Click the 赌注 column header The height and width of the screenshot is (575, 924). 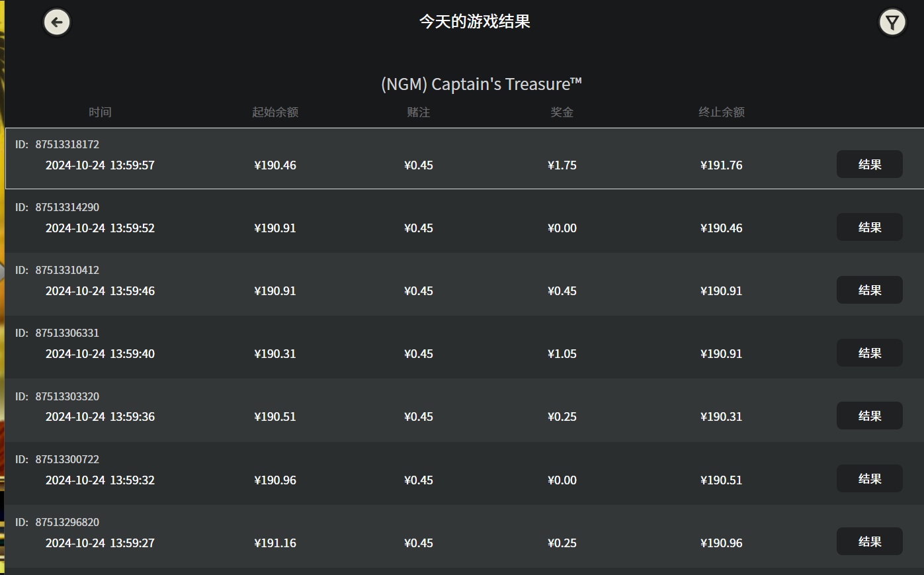click(418, 112)
